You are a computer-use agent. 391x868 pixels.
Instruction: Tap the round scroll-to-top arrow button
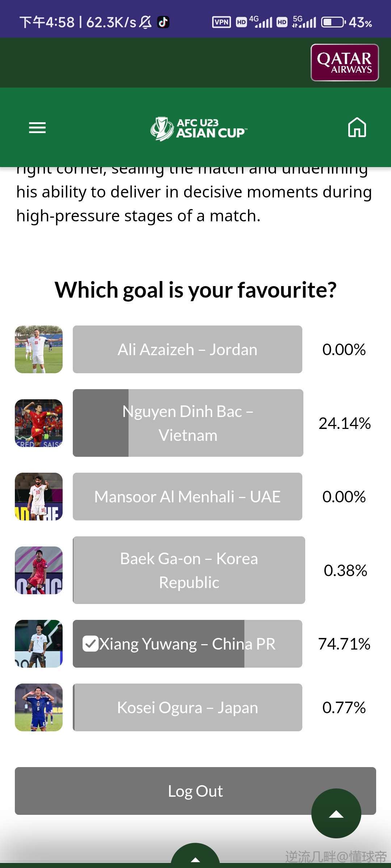point(336,813)
